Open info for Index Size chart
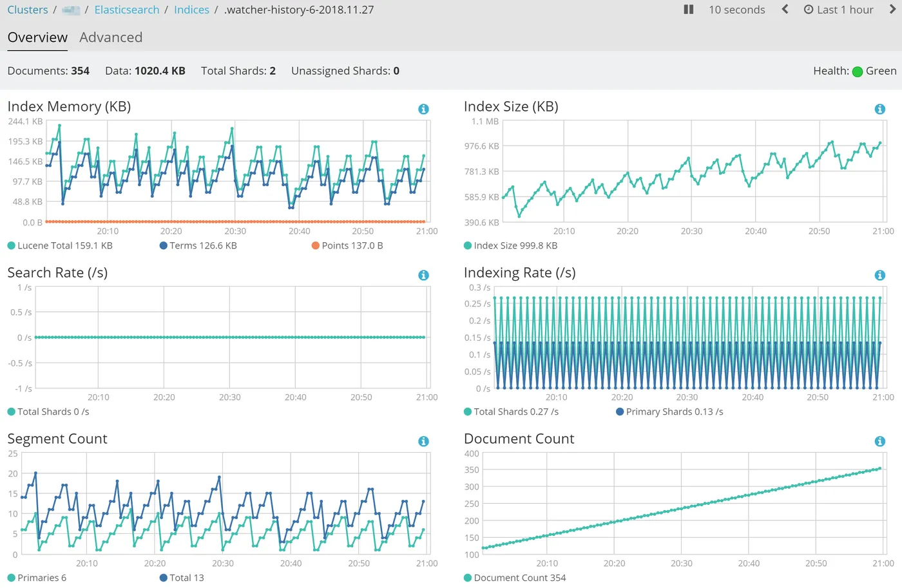This screenshot has width=902, height=588. (879, 109)
